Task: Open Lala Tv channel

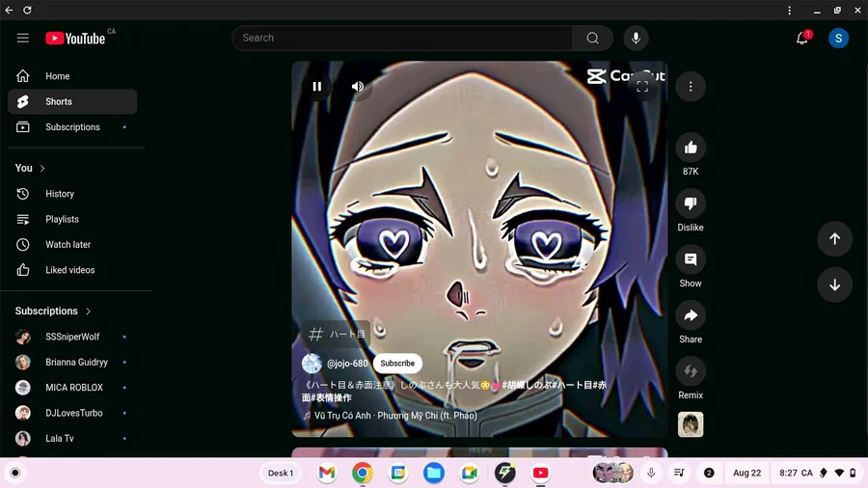Action: coord(72,438)
